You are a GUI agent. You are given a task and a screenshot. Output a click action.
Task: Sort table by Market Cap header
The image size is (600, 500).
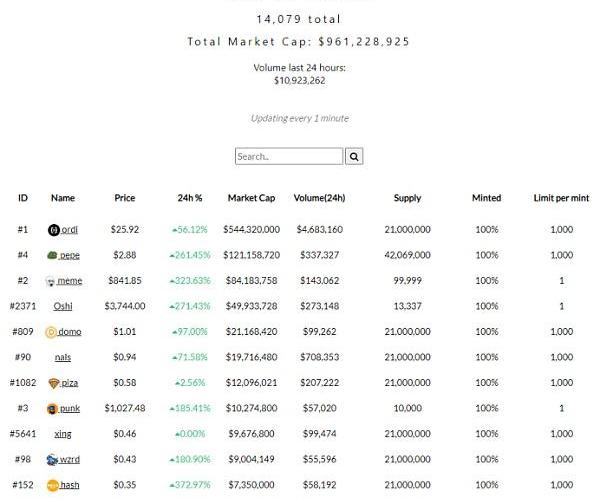point(251,198)
